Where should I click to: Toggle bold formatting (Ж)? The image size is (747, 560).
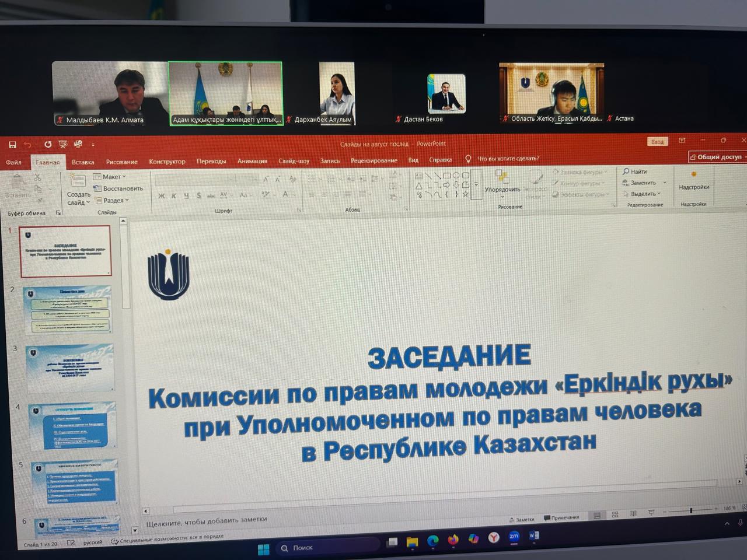162,196
